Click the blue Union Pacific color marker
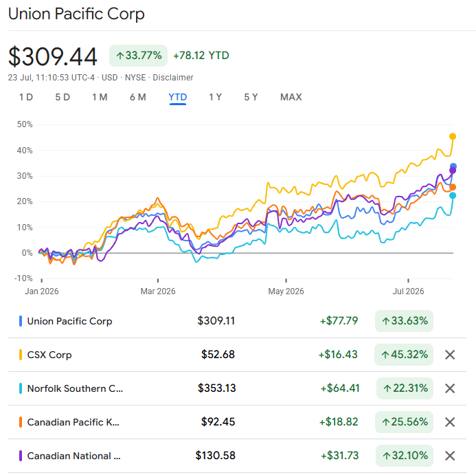Image resolution: width=476 pixels, height=475 pixels. point(21,321)
